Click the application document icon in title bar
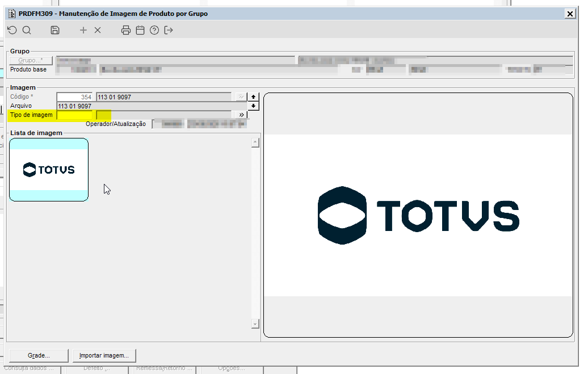 (12, 14)
